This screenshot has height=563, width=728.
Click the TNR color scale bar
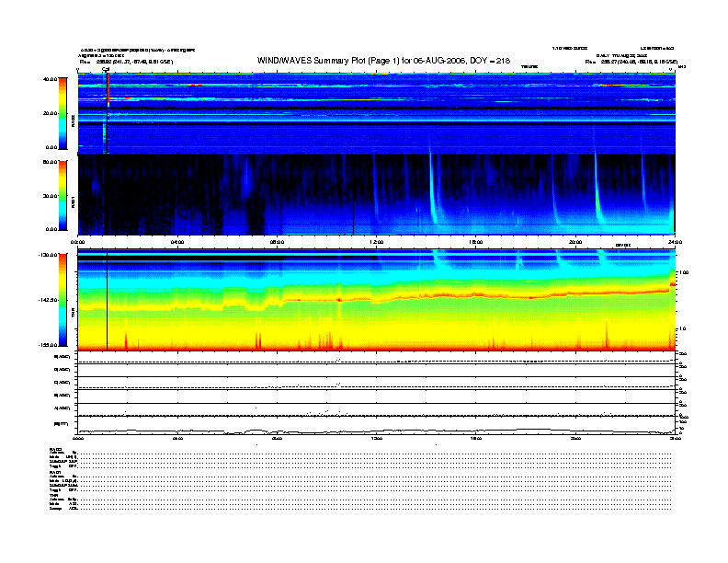(63, 300)
